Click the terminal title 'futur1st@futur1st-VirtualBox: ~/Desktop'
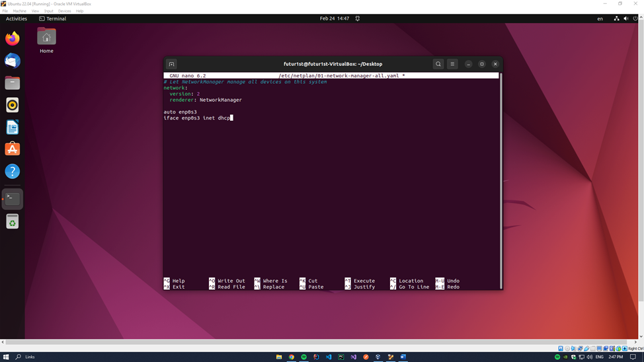Screen dimensions: 644x362 click(333, 64)
